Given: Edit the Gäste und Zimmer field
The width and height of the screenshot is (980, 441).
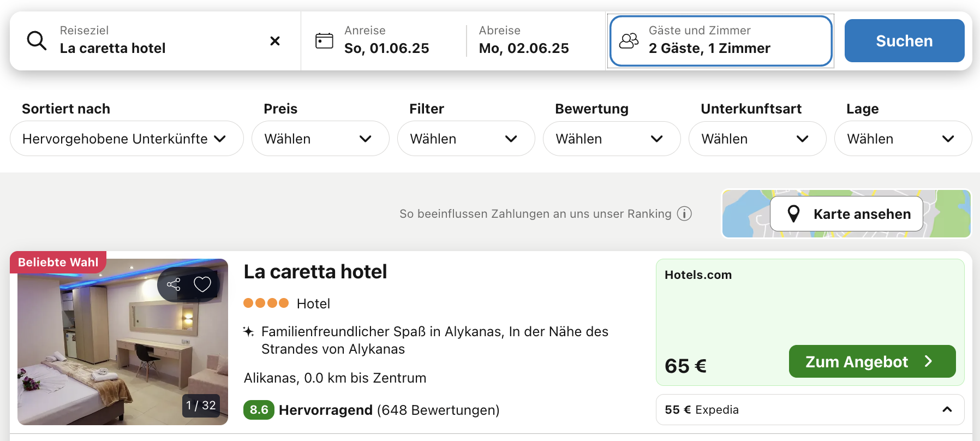Looking at the screenshot, I should 721,41.
